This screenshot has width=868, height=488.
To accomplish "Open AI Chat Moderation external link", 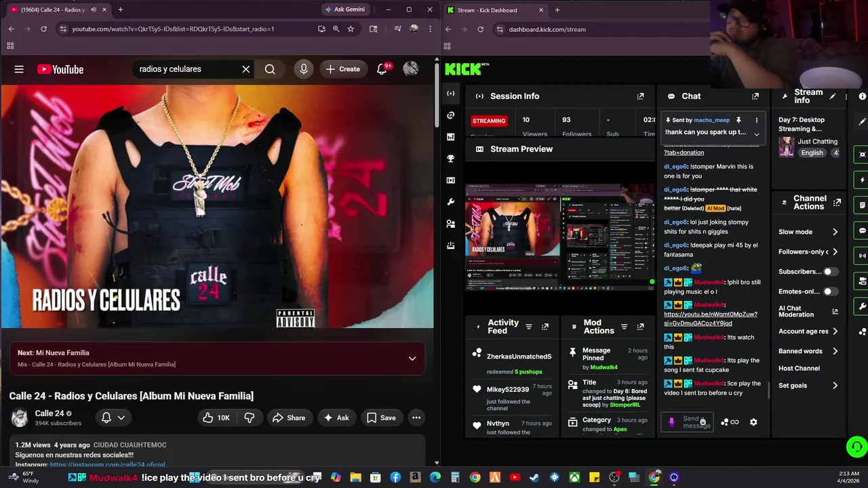I will 835,312.
